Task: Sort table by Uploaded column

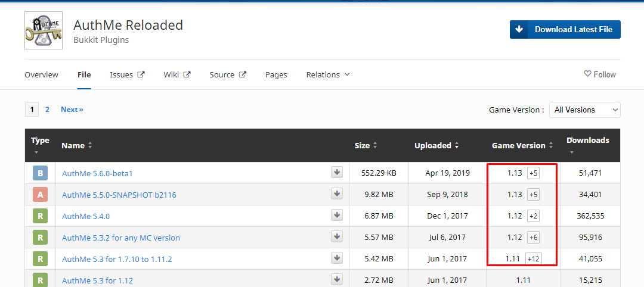Action: (436, 145)
